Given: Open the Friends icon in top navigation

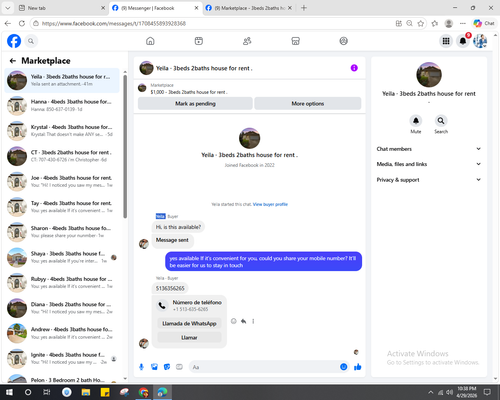Looking at the screenshot, I should 247,41.
